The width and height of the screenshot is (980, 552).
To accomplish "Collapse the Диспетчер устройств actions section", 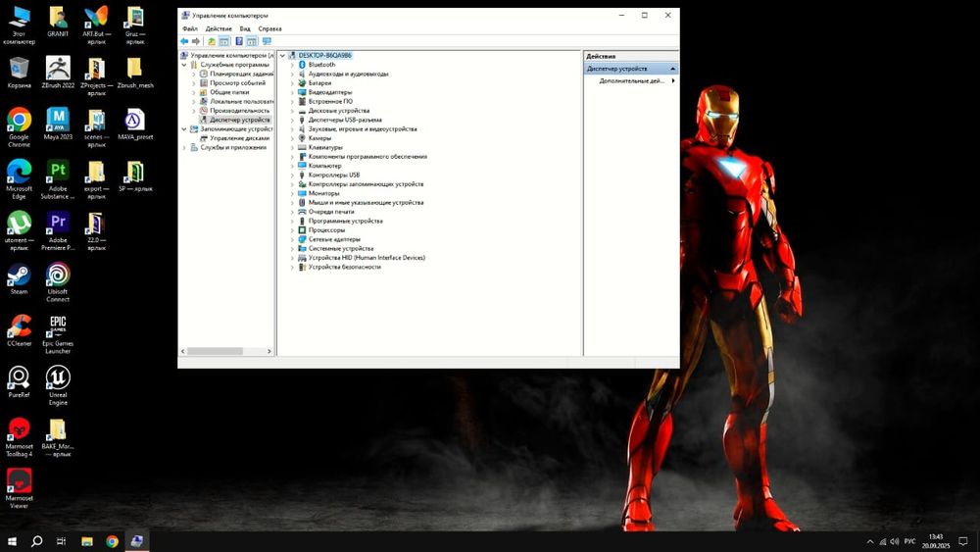I will pos(672,69).
